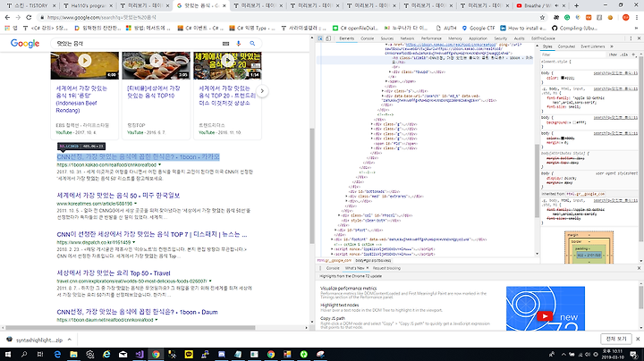644x361 pixels.
Task: Open the Event Listeners tab
Action: (x=593, y=46)
